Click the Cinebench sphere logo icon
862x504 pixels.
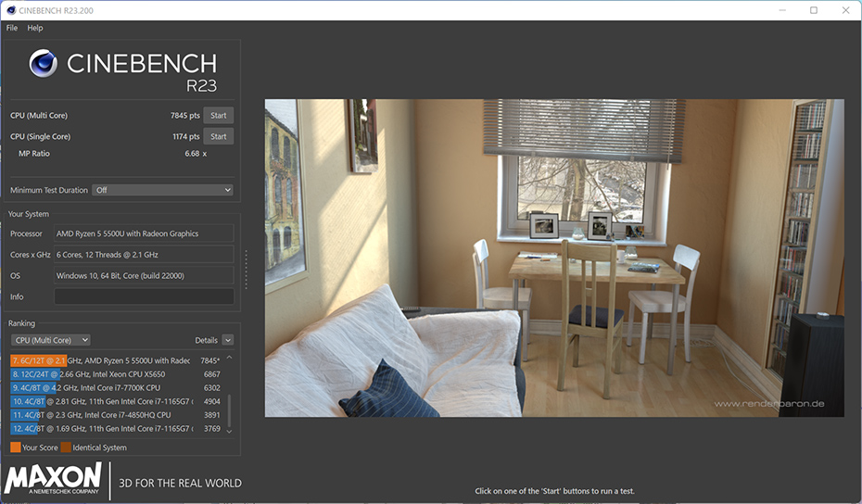click(43, 63)
